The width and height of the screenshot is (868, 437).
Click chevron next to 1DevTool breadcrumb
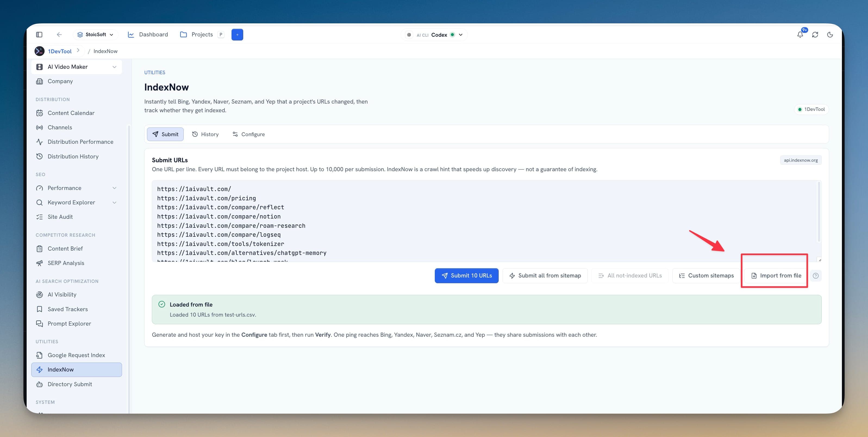click(78, 51)
